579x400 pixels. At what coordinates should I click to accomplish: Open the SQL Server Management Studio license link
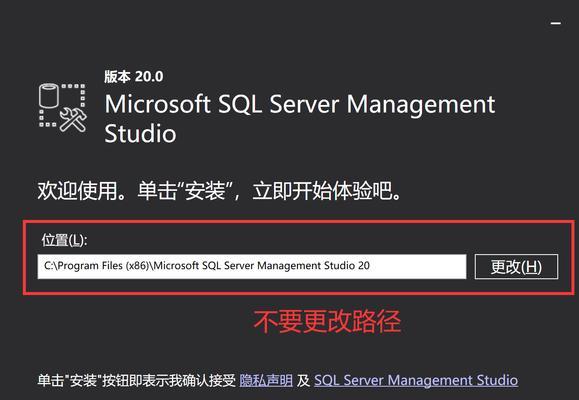pos(416,380)
